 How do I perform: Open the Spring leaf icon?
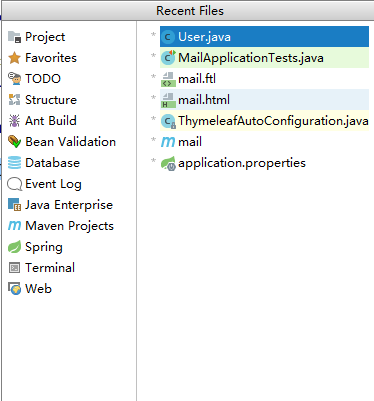[x=14, y=247]
